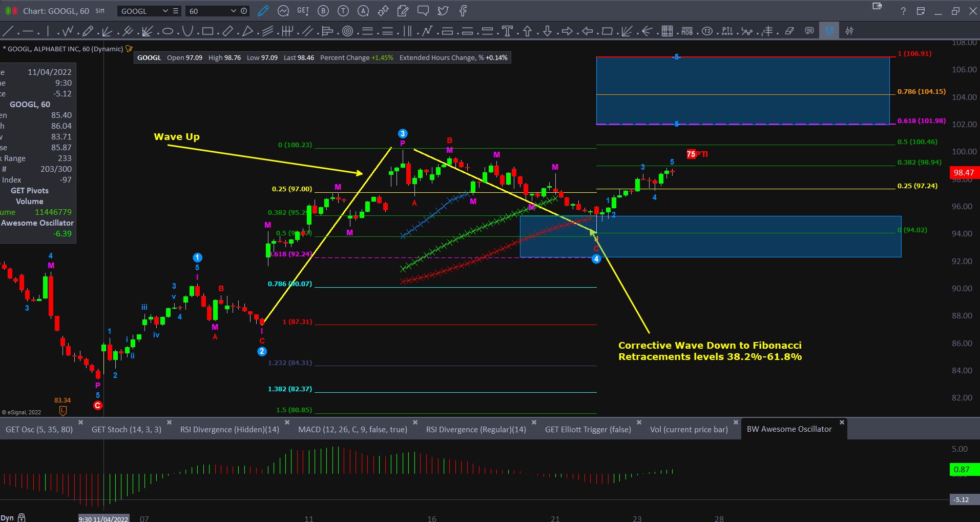
Task: Switch to the MACD study tab
Action: [x=352, y=430]
